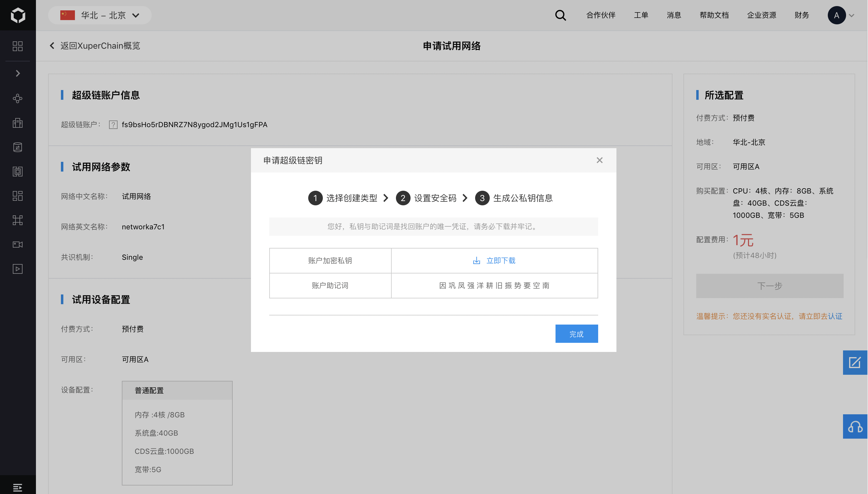Click the play box icon in the sidebar
The height and width of the screenshot is (494, 868).
18,269
